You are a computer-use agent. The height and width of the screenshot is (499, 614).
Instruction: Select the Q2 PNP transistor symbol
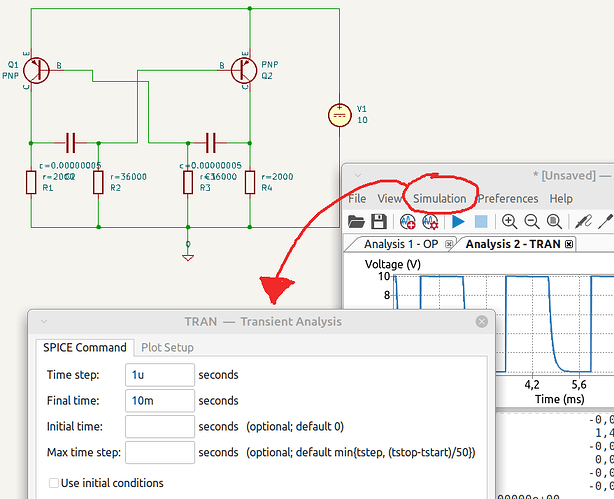click(244, 71)
